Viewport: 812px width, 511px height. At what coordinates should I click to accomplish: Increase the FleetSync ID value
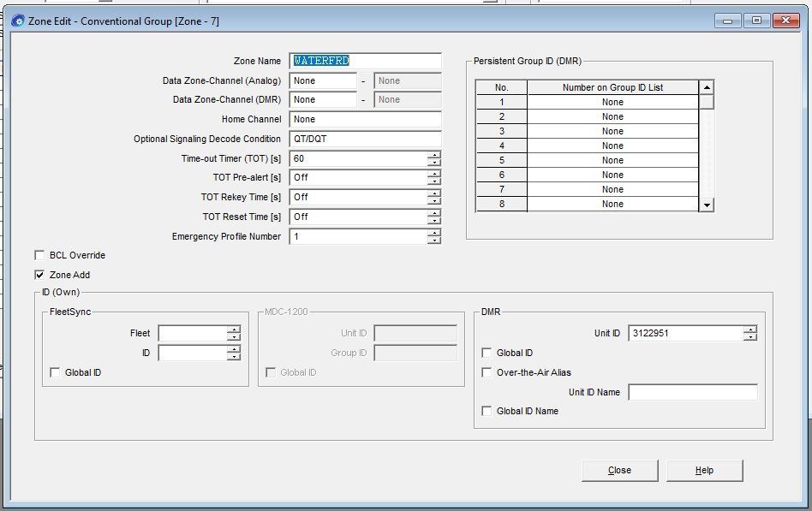coord(234,349)
